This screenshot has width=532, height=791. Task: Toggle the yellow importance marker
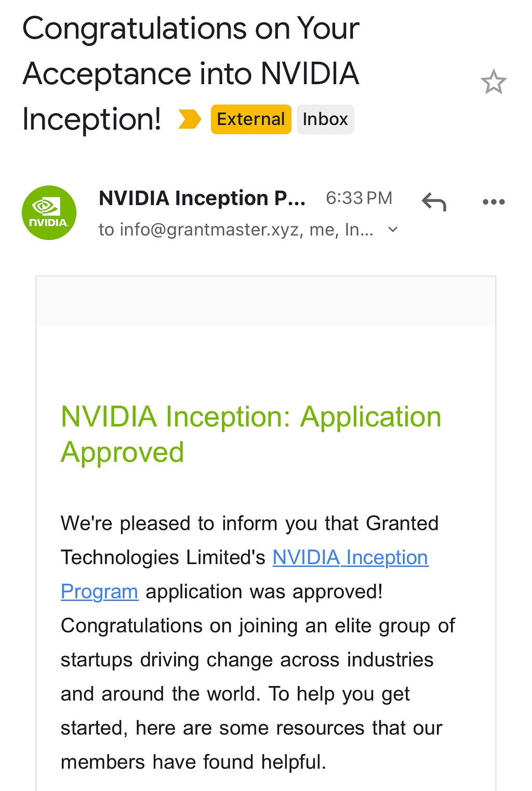click(189, 119)
